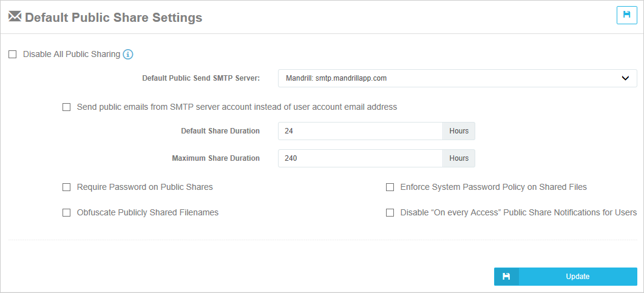Toggle Obfuscate Publicly Shared Filenames
644x293 pixels.
pos(67,212)
